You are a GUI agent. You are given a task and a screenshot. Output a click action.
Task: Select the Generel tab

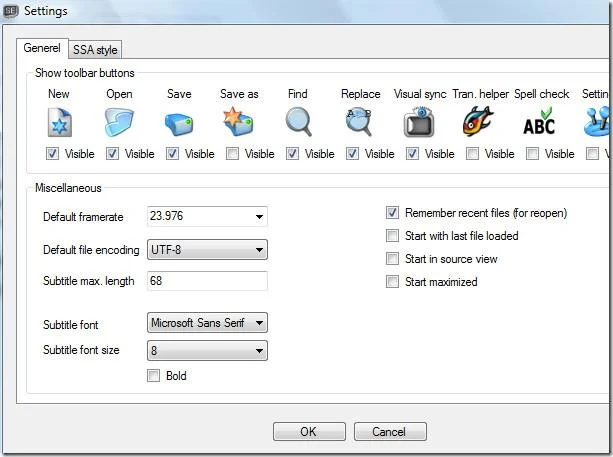click(42, 48)
